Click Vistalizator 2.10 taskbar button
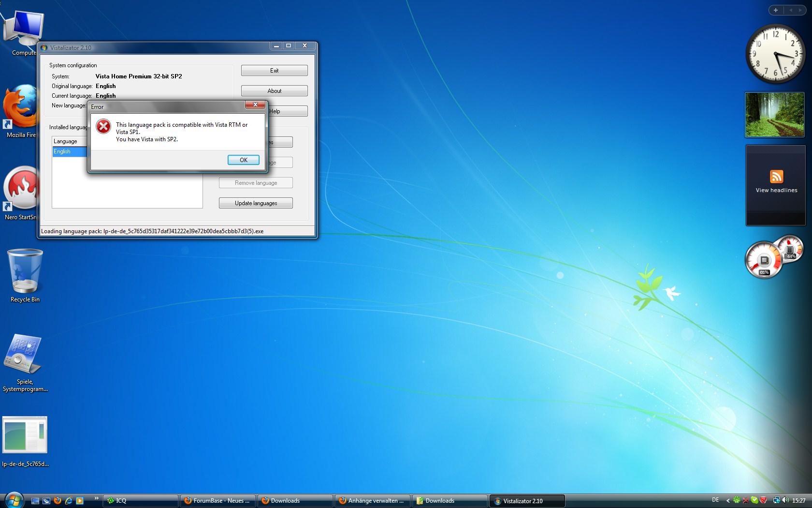This screenshot has width=812, height=508. tap(527, 501)
